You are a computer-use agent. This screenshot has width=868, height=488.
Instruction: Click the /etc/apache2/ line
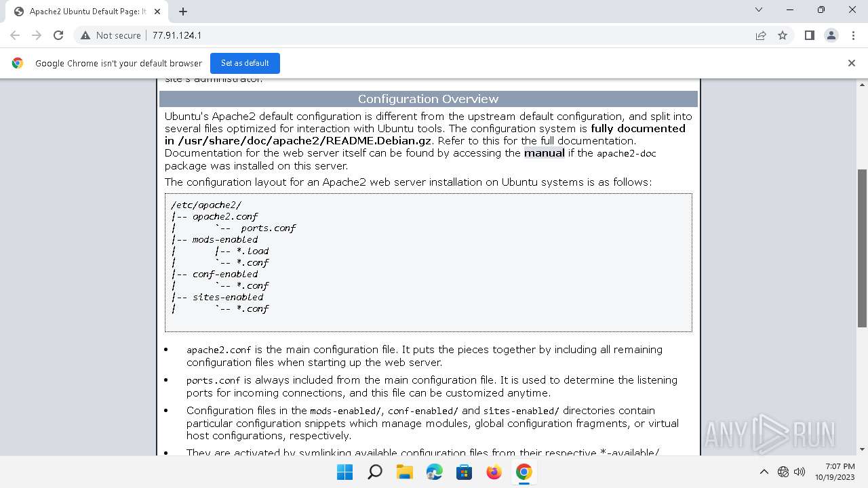click(206, 205)
